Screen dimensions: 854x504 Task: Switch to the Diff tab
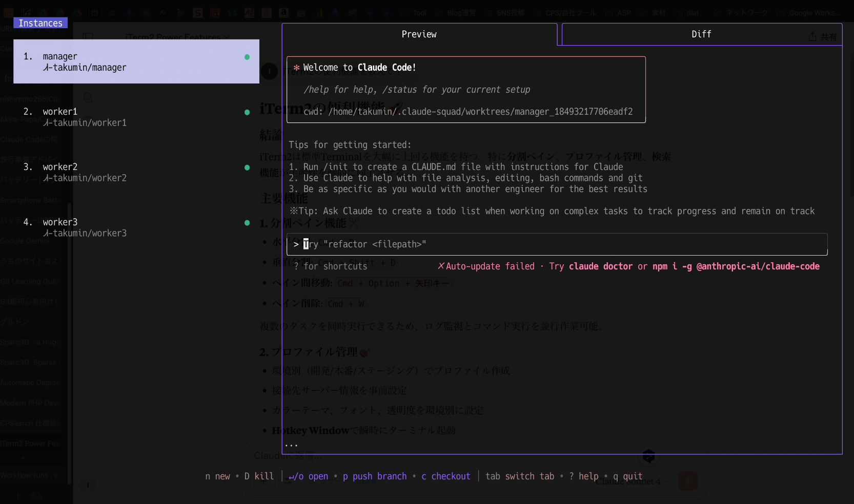pos(701,34)
